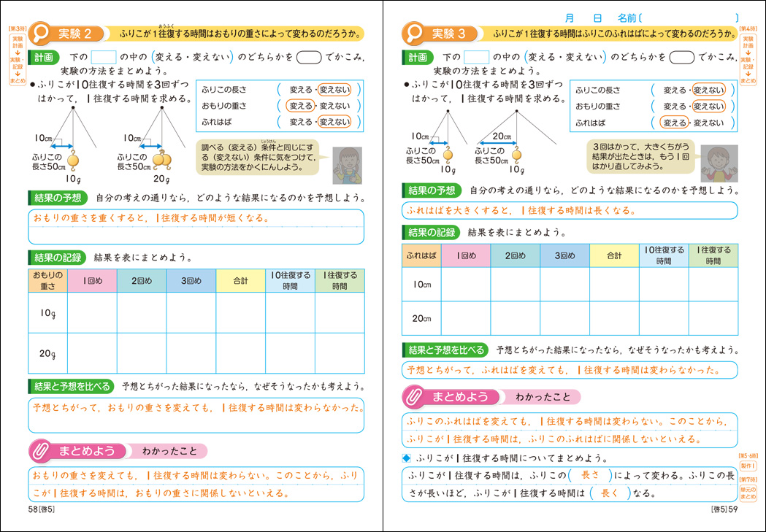The image size is (766, 532).
Task: Click the ふれはば table header cell
Action: (421, 255)
